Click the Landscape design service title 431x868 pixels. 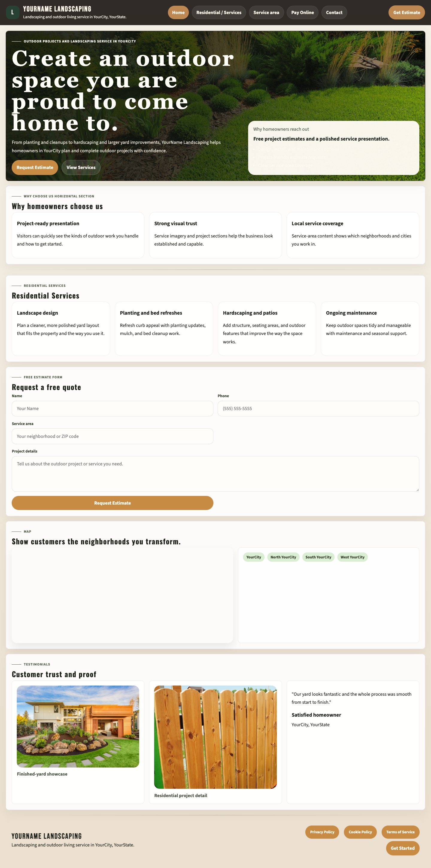pyautogui.click(x=37, y=313)
